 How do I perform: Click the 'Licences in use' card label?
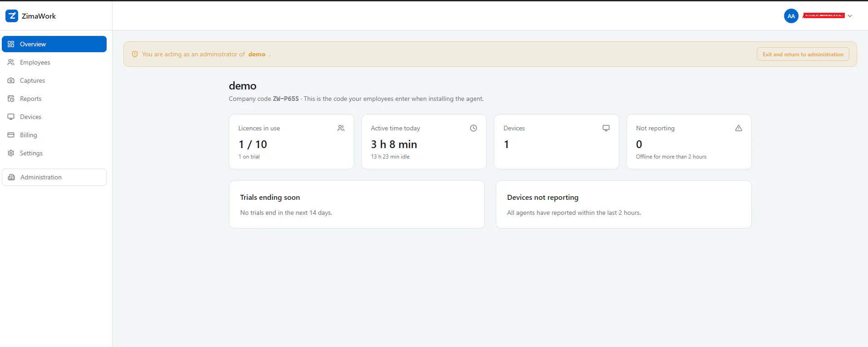coord(259,129)
